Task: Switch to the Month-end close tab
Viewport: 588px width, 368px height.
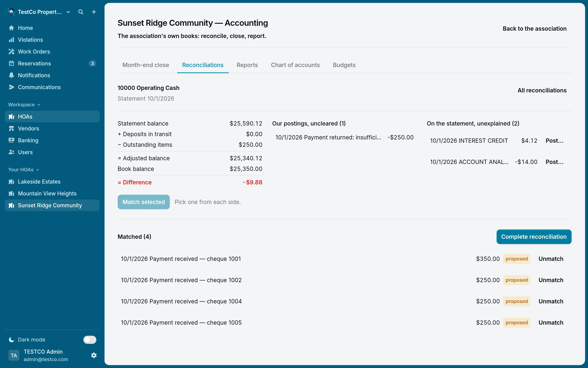Action: pyautogui.click(x=146, y=65)
